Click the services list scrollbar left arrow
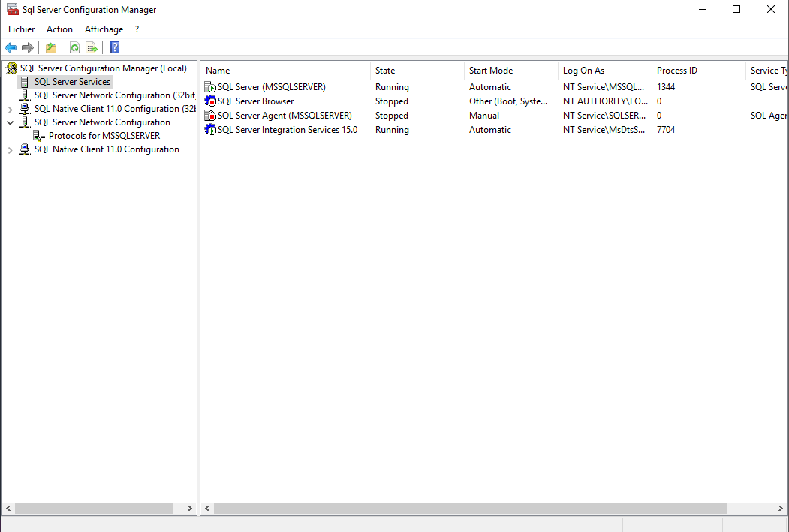Viewport: 789px width, 532px height. [x=207, y=509]
